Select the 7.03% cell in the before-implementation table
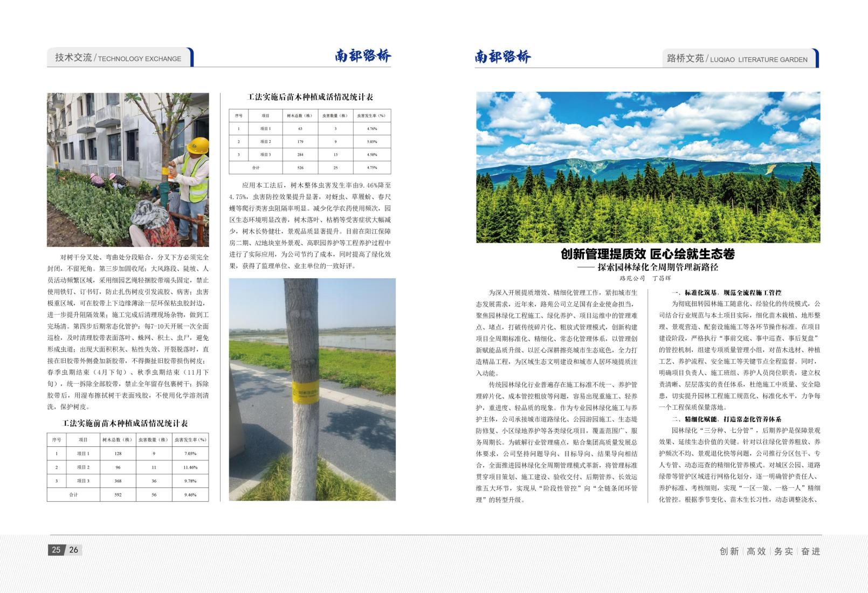868x593 pixels. tap(190, 453)
